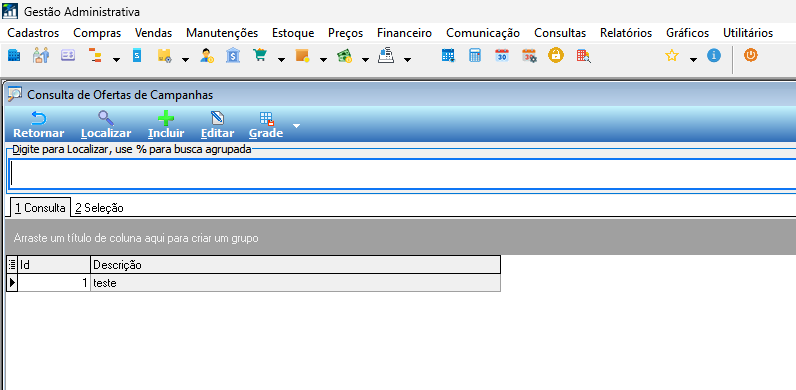Click the purple card icon in toolbar
The image size is (796, 390).
point(68,55)
